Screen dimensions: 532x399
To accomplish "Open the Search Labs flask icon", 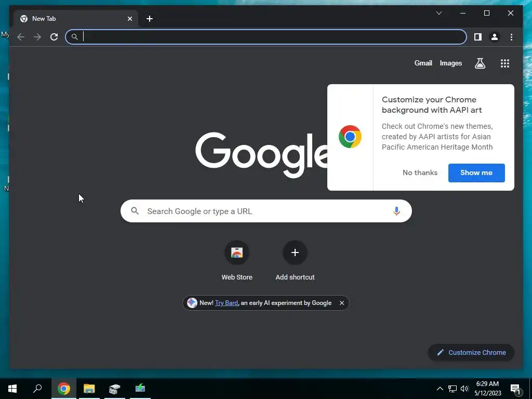I will click(x=480, y=63).
